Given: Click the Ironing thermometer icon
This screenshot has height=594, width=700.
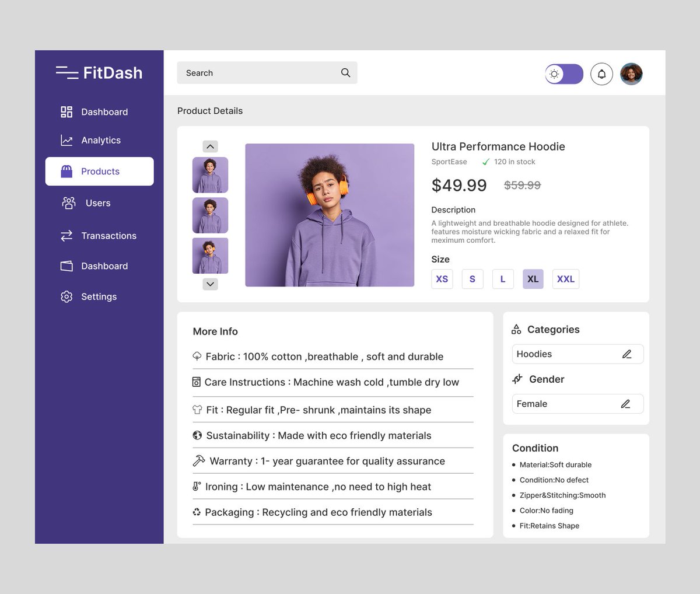Looking at the screenshot, I should [x=197, y=486].
